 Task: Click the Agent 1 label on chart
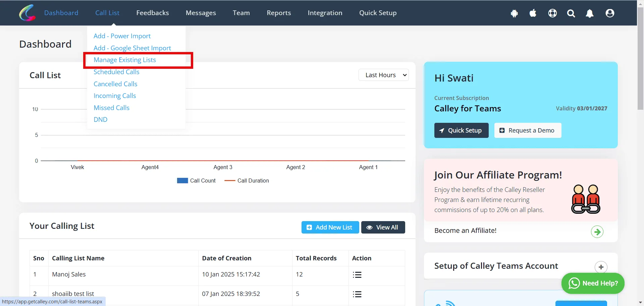point(368,167)
